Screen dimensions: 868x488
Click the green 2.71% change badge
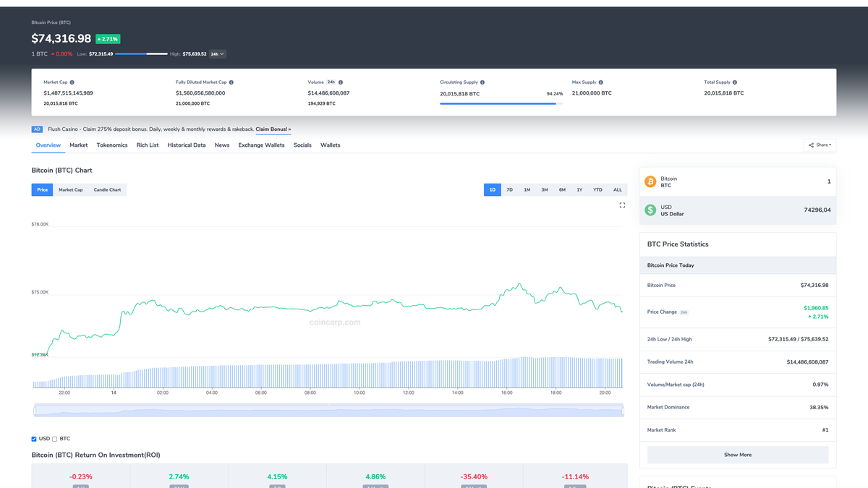[107, 38]
